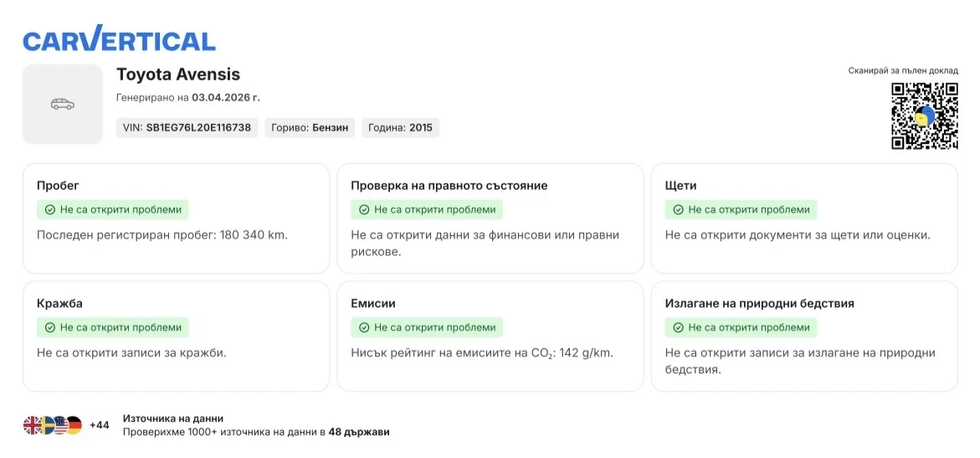Click check icon under Проверка на правното състояние
The image size is (980, 458).
[364, 209]
